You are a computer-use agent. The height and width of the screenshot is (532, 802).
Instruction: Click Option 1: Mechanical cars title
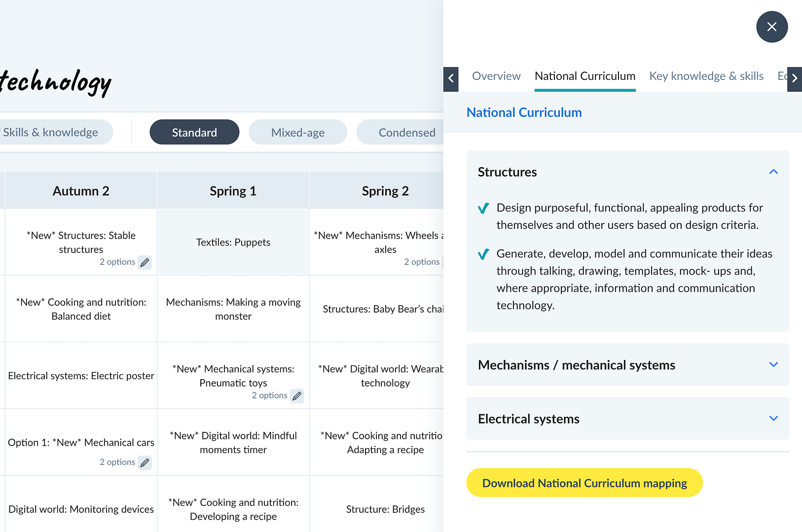81,443
